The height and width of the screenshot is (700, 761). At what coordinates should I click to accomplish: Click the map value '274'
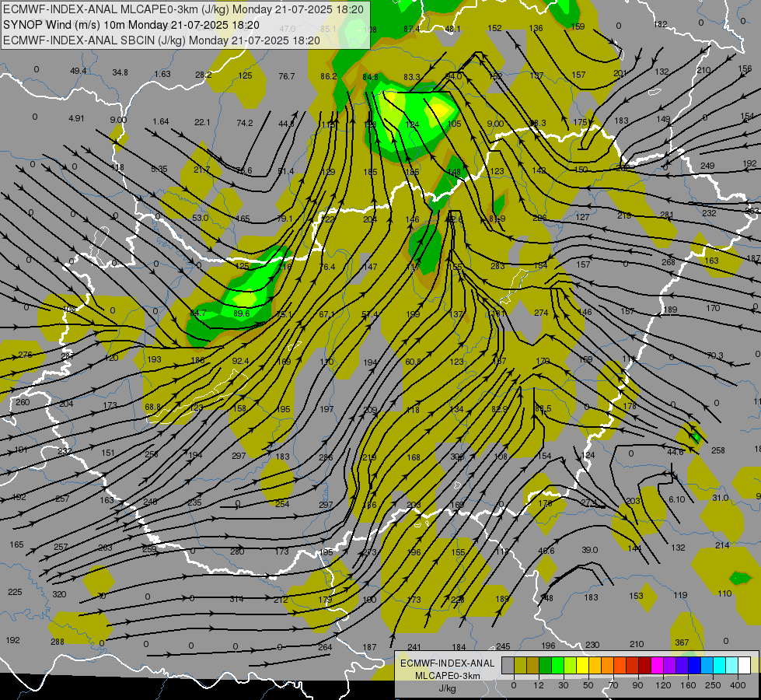tap(541, 313)
